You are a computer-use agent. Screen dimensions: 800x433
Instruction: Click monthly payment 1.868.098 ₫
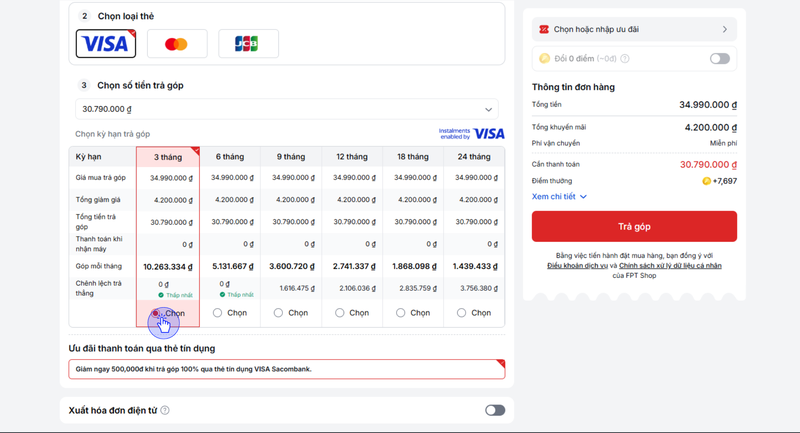click(414, 266)
